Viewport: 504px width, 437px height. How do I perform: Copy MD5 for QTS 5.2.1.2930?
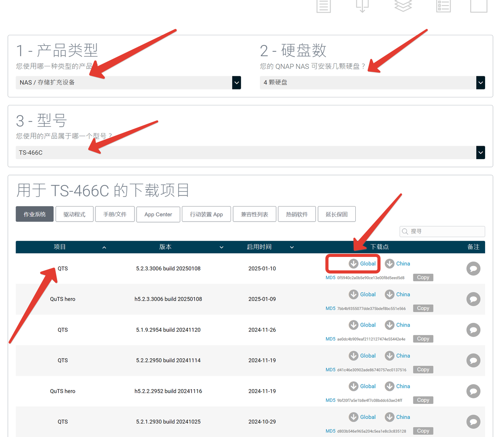[x=423, y=431]
